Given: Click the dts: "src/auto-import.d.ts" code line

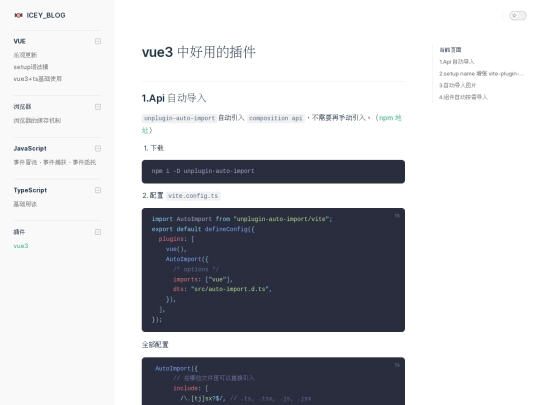Looking at the screenshot, I should [x=222, y=289].
